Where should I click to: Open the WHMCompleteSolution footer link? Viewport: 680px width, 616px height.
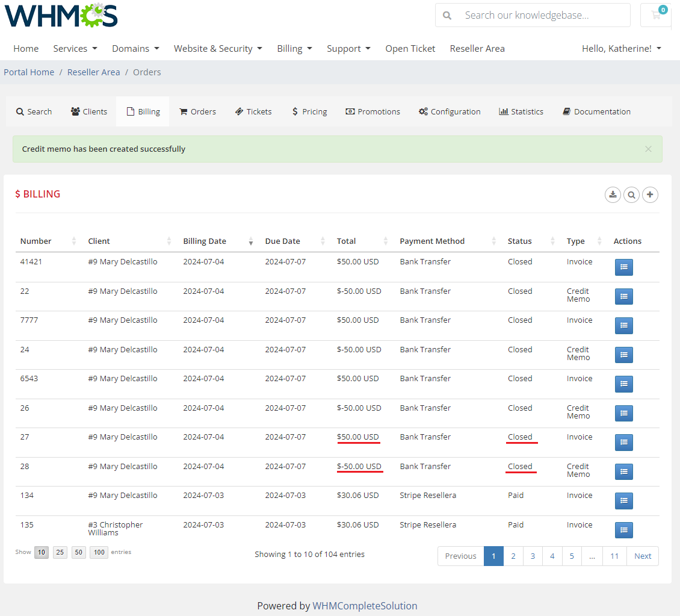pyautogui.click(x=365, y=606)
